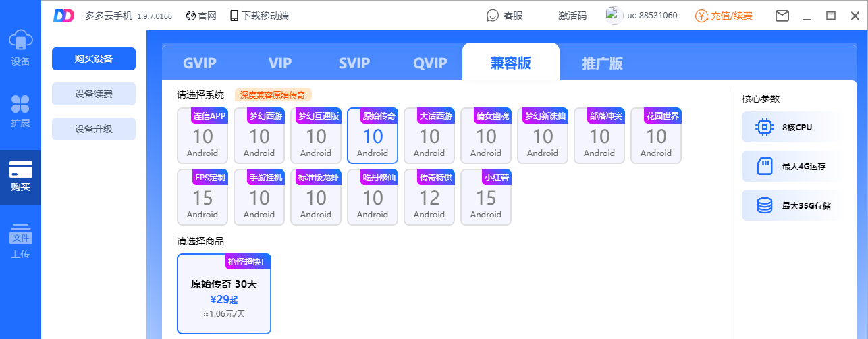Screen dimensions: 868x339
Task: Open the 设备 (devices) sidebar section
Action: pos(20,49)
